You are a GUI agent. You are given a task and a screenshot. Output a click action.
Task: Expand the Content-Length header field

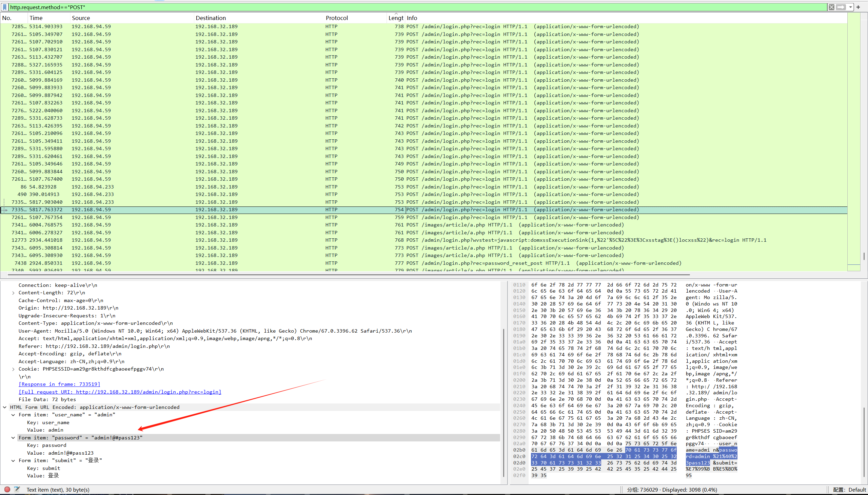13,293
